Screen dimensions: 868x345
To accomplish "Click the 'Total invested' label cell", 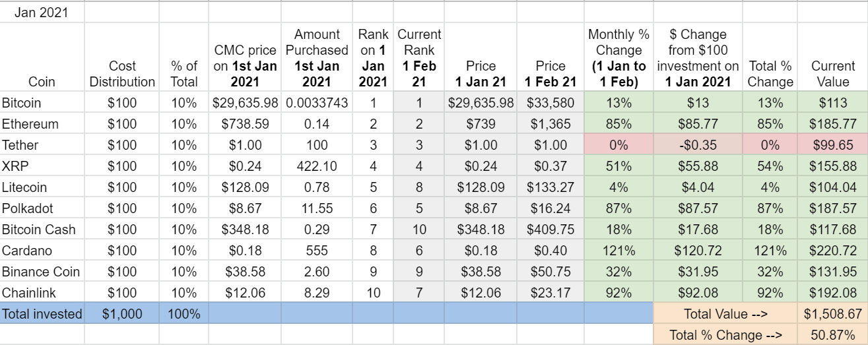I will (x=42, y=313).
